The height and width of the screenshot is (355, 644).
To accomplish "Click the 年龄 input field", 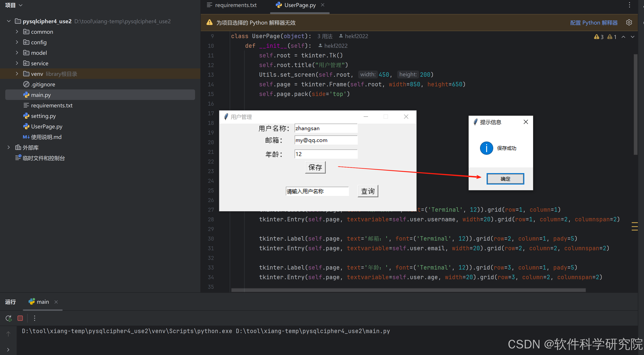I will 326,154.
